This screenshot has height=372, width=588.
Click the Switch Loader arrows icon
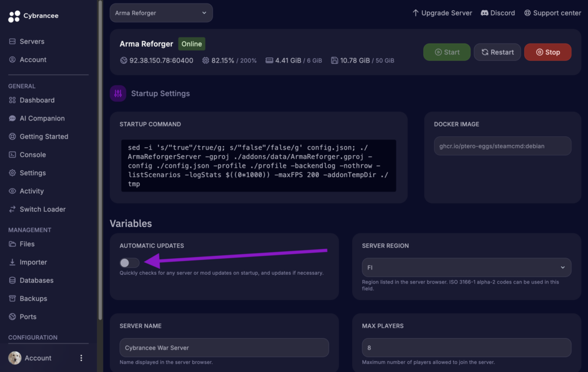coord(13,209)
